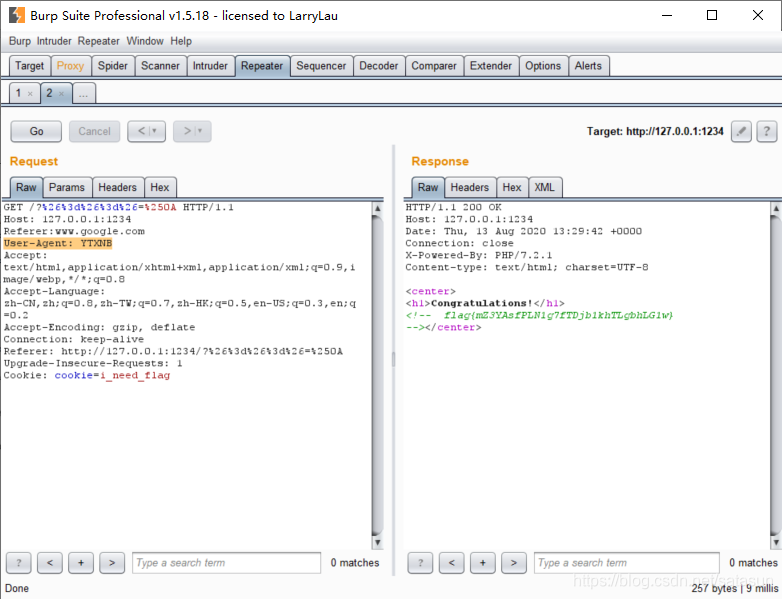Open a new Repeater tab via the ellipsis tab
Viewport: 782px width, 599px height.
(84, 93)
